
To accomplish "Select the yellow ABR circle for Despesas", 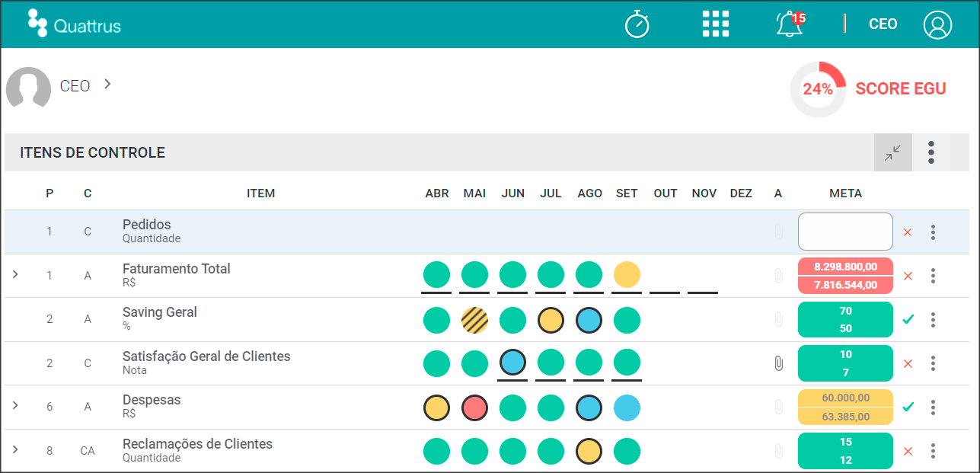I will pyautogui.click(x=436, y=407).
